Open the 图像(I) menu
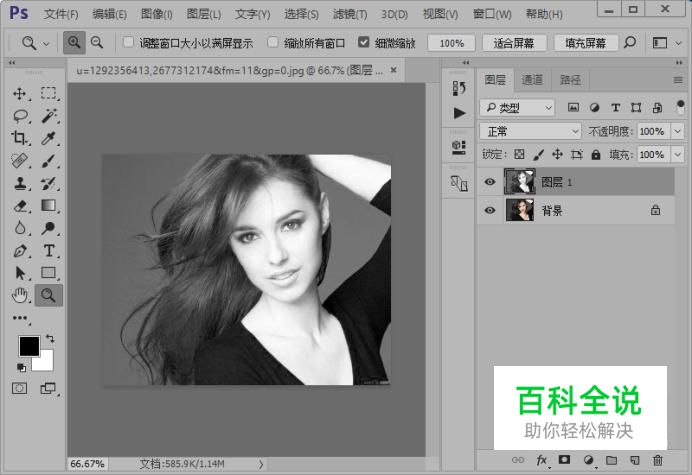The image size is (692, 475). tap(156, 14)
